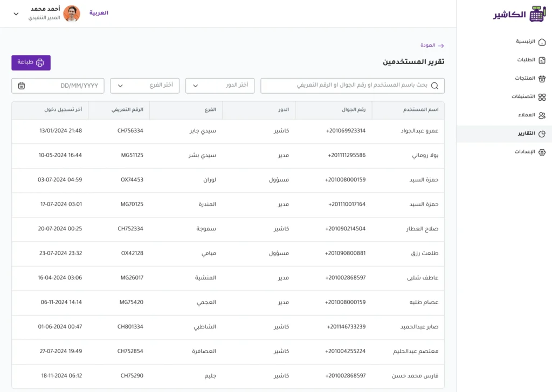Click the pie chart icon beside التقارير
The height and width of the screenshot is (392, 552).
542,134
